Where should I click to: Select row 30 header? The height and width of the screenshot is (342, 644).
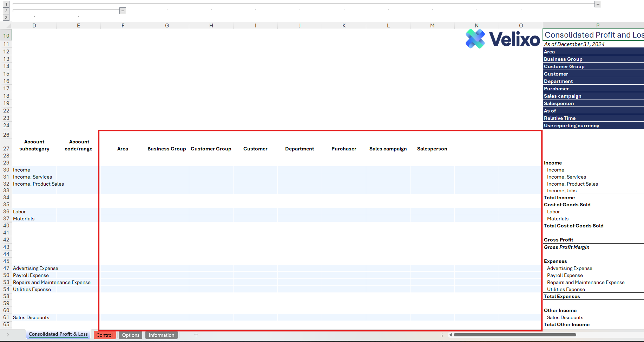pyautogui.click(x=6, y=170)
